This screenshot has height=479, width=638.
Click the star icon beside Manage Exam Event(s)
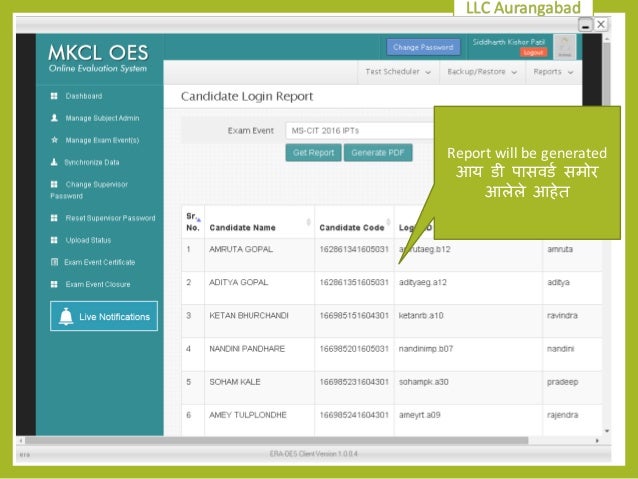(54, 140)
